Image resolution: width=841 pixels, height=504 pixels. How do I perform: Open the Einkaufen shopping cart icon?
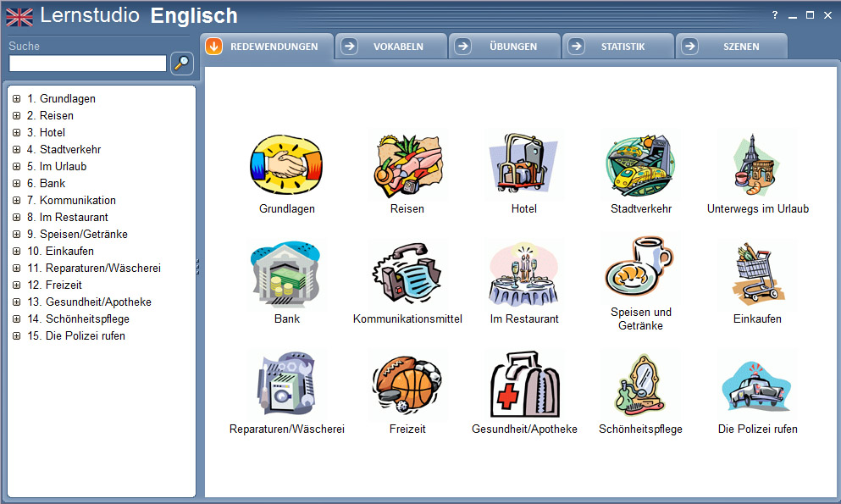pyautogui.click(x=757, y=274)
